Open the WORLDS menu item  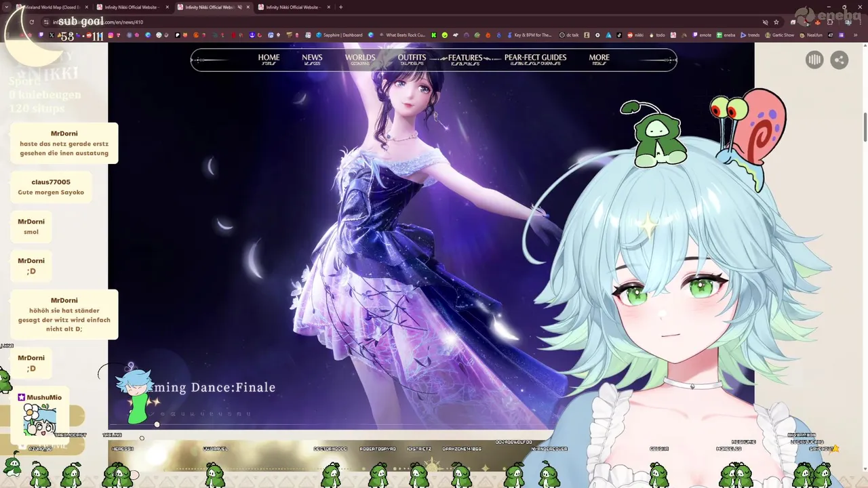[360, 60]
